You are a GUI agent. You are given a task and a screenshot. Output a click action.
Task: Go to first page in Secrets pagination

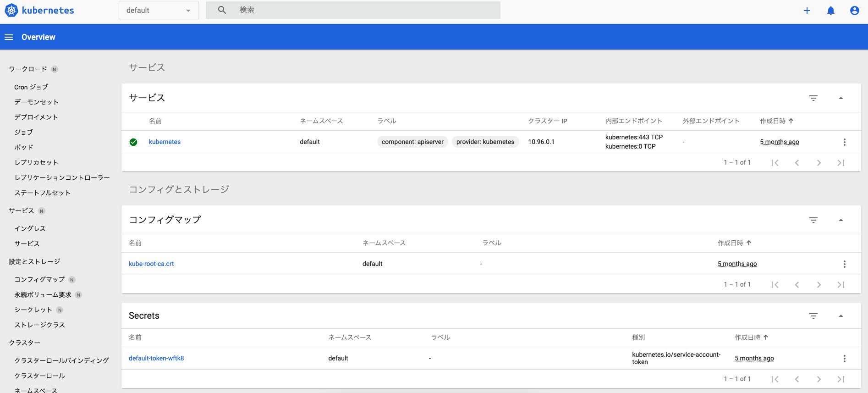pos(775,379)
